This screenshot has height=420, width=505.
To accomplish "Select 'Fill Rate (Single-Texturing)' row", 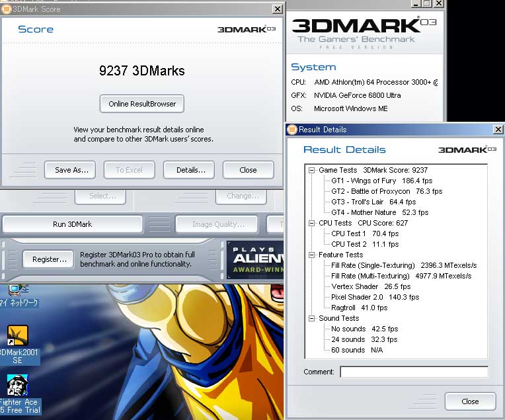I will coord(404,266).
